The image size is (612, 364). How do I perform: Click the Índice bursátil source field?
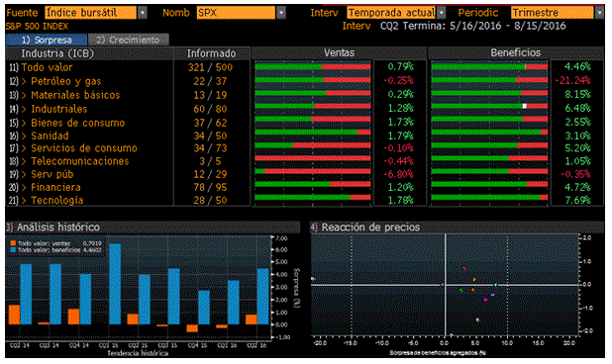[x=90, y=13]
